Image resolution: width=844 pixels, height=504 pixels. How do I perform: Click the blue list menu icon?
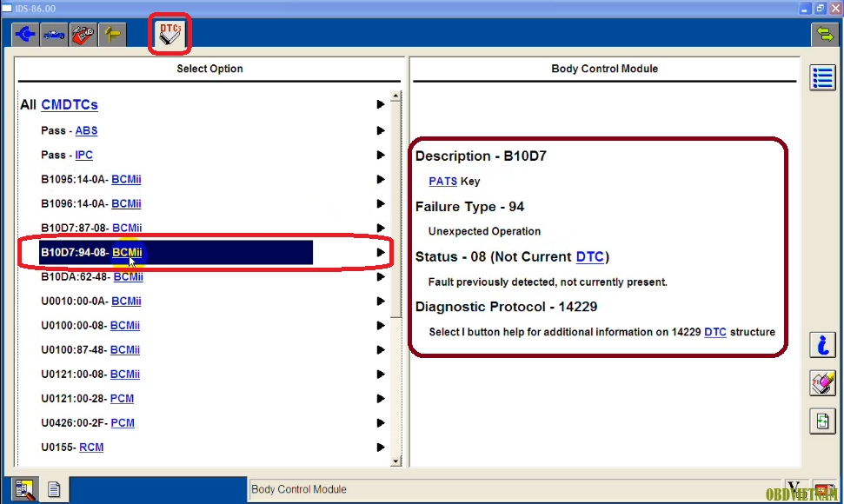pyautogui.click(x=822, y=78)
